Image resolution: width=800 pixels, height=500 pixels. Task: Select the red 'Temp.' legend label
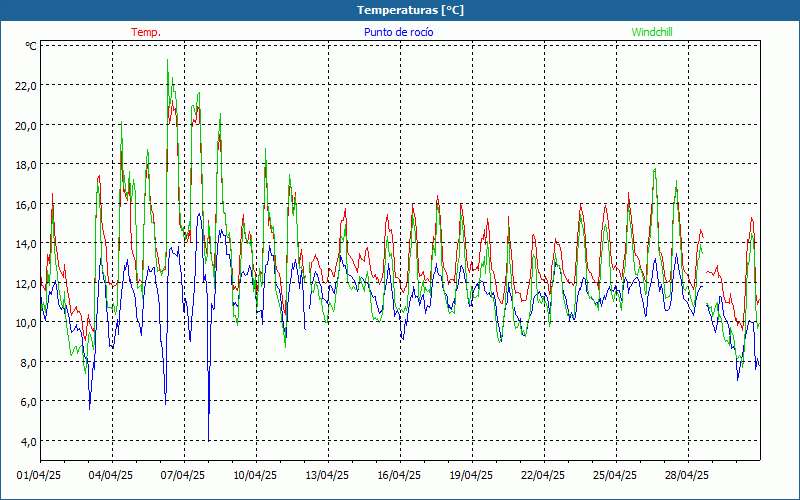coord(146,32)
